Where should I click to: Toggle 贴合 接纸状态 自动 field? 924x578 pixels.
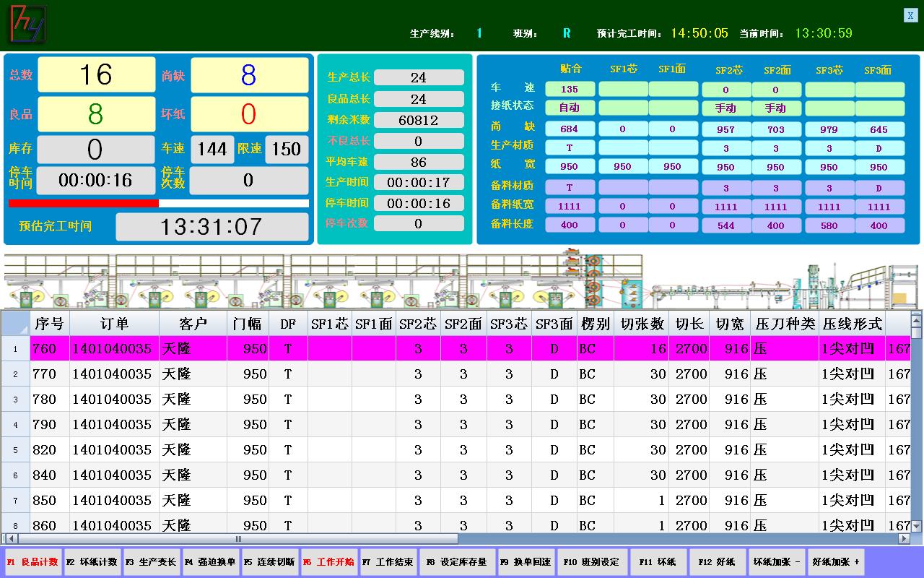pyautogui.click(x=570, y=108)
